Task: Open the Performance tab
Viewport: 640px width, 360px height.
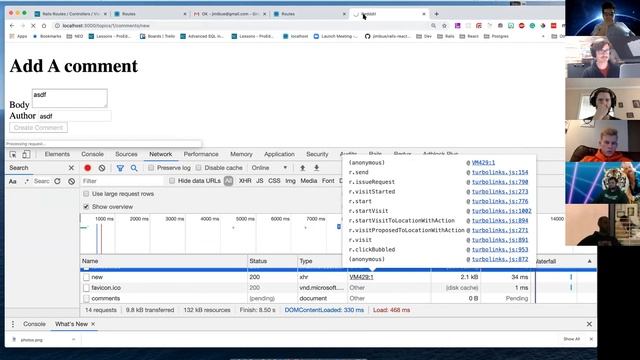Action: (201, 154)
